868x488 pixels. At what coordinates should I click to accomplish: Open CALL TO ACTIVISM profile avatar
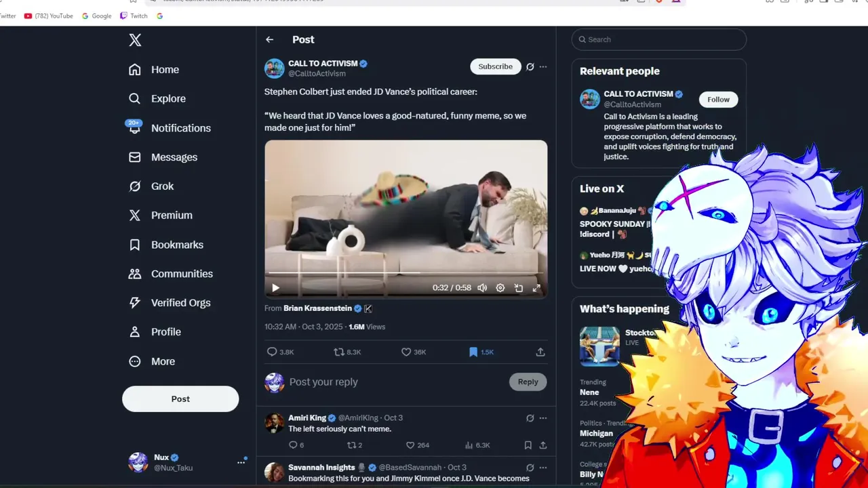275,68
